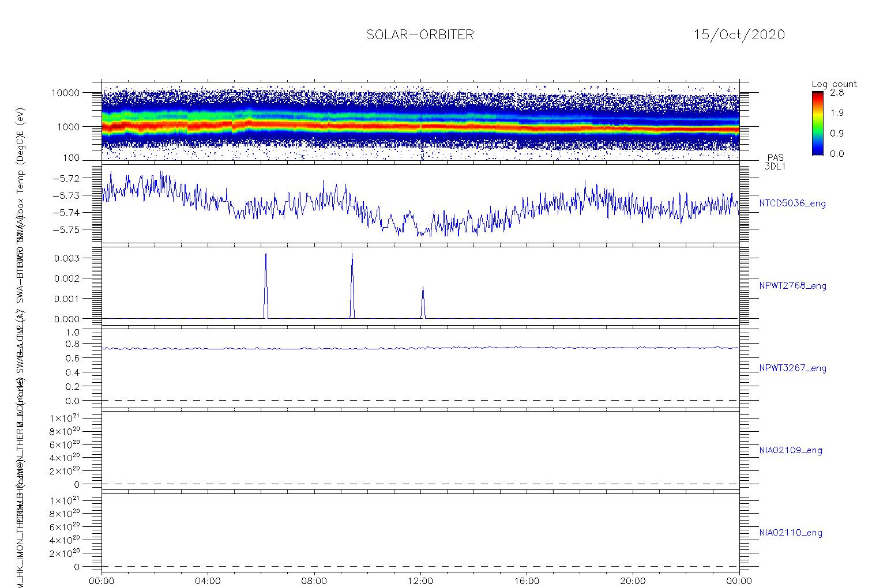The height and width of the screenshot is (588, 872).
Task: Click the PAS 3DL1 label
Action: (x=775, y=162)
